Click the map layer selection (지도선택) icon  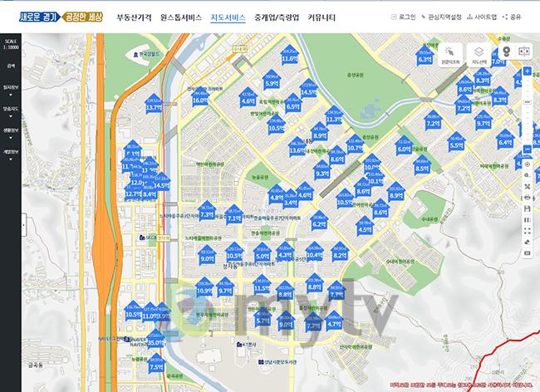tap(479, 54)
